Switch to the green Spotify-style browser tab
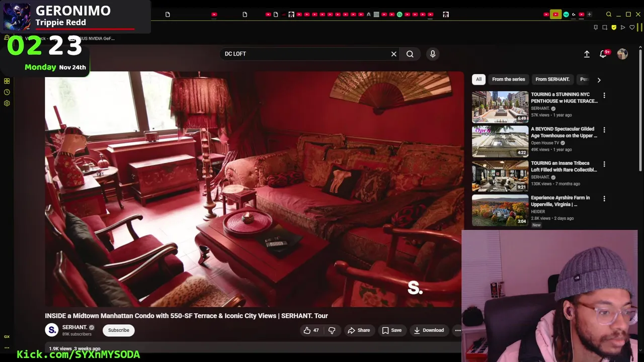 (399, 15)
